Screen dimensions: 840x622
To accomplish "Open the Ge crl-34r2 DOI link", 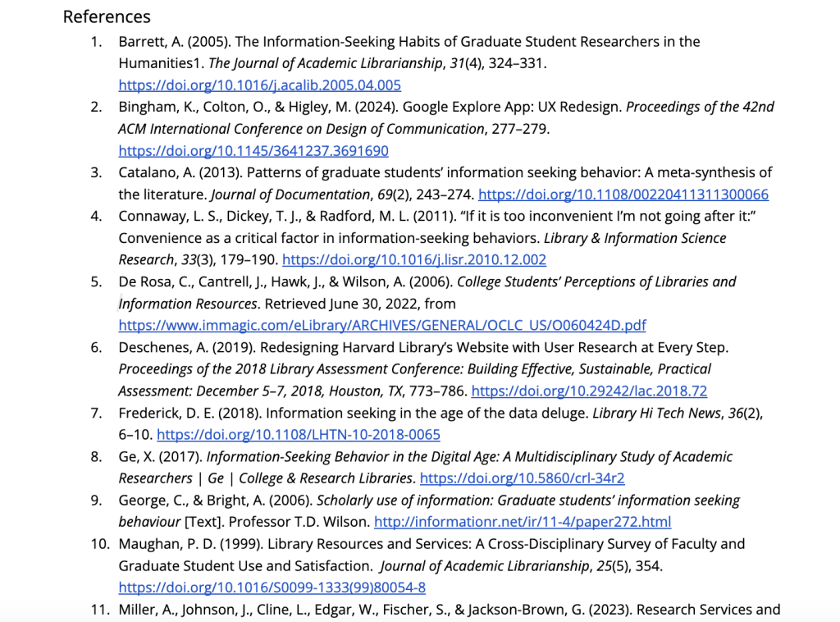I will coord(522,478).
